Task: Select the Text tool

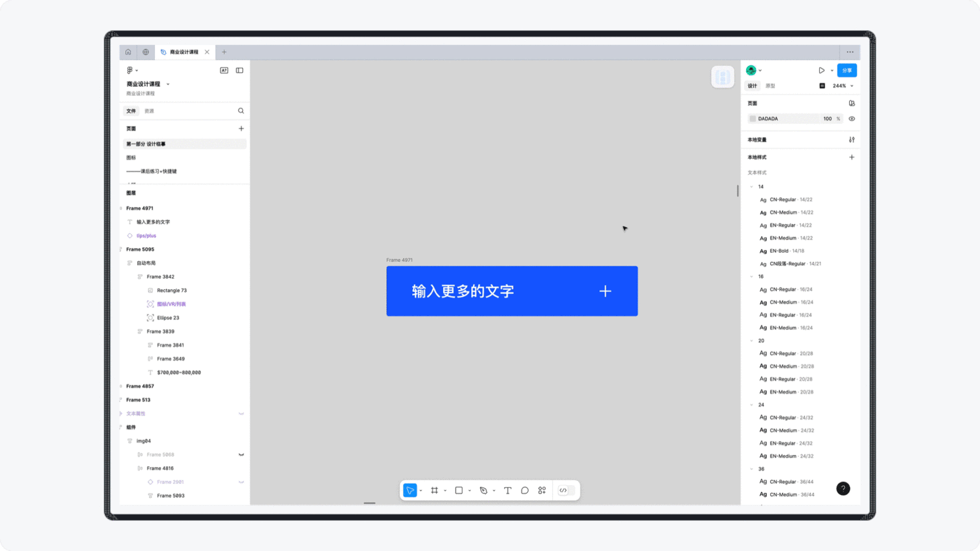Action: tap(508, 490)
